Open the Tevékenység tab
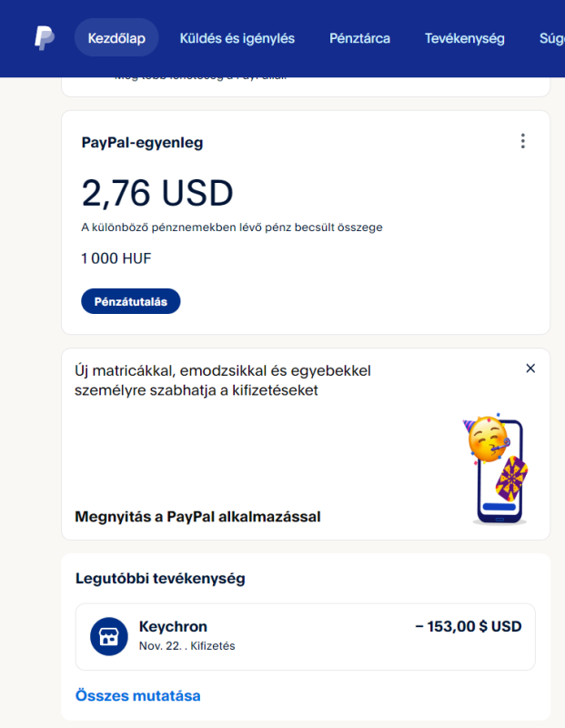This screenshot has width=565, height=728. pos(464,38)
